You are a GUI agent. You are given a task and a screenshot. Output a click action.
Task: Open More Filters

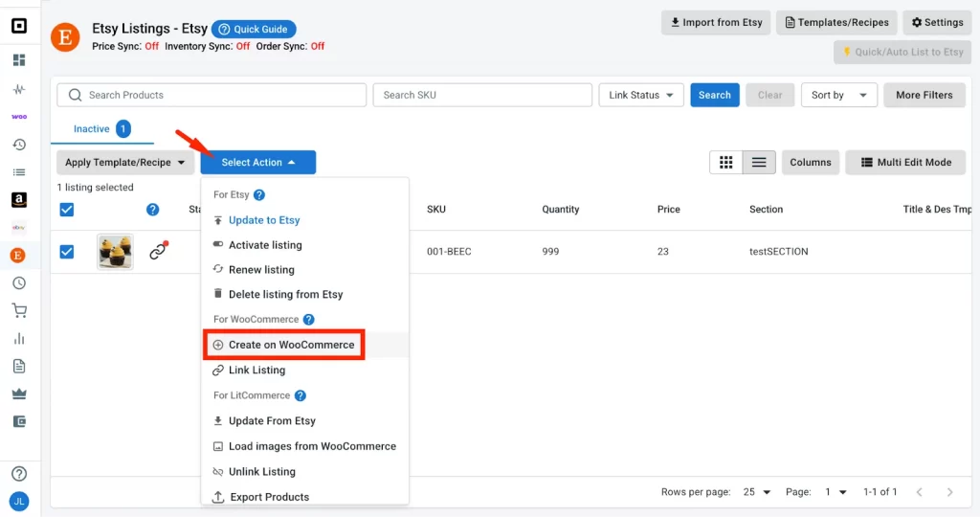[x=924, y=95]
